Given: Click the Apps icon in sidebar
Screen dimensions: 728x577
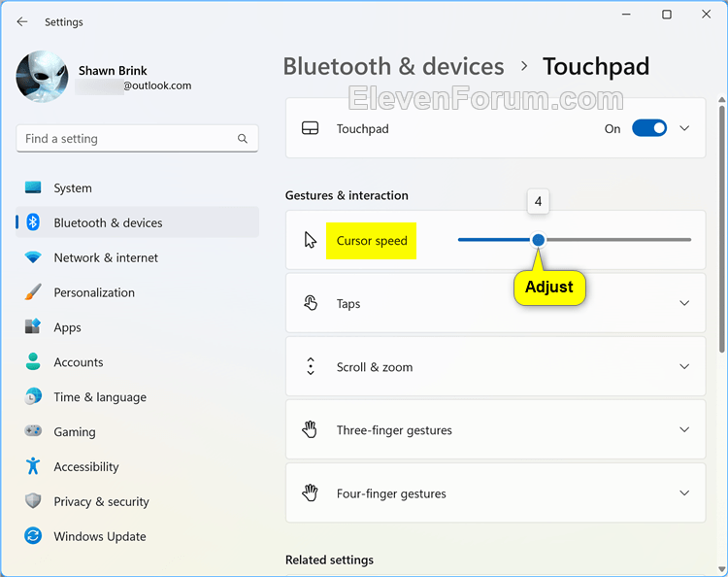Looking at the screenshot, I should 33,326.
